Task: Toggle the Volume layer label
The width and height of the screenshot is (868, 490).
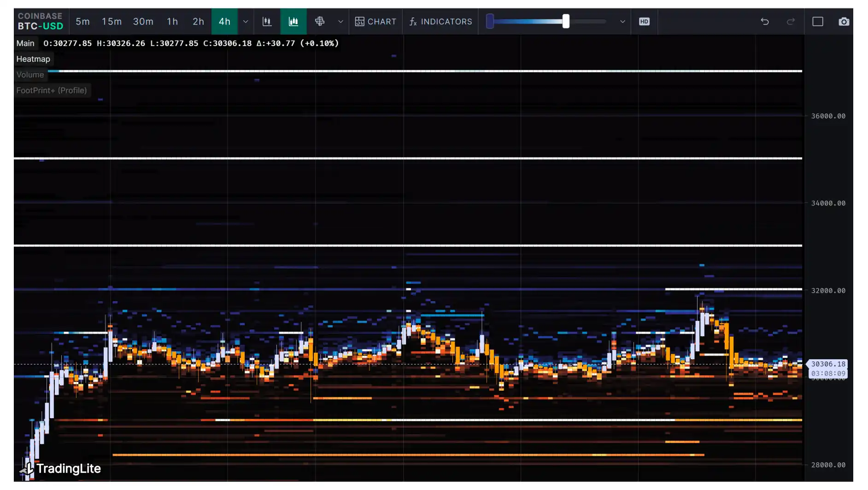Action: (x=30, y=75)
